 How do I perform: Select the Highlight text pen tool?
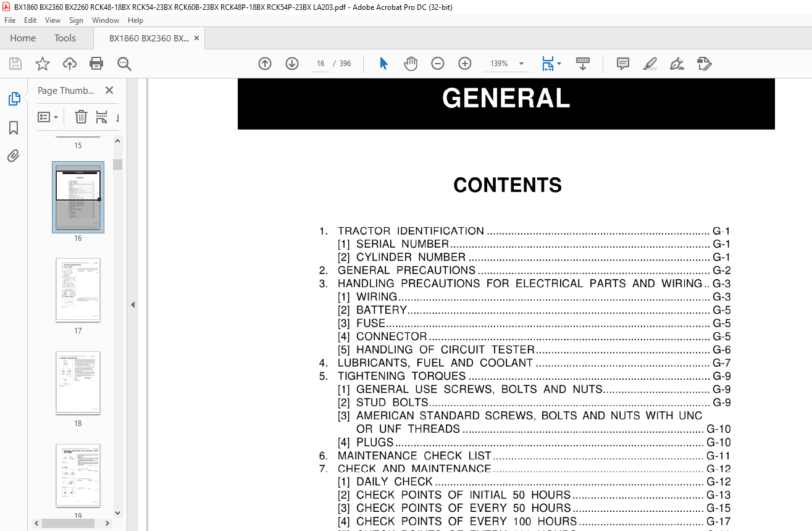[650, 64]
